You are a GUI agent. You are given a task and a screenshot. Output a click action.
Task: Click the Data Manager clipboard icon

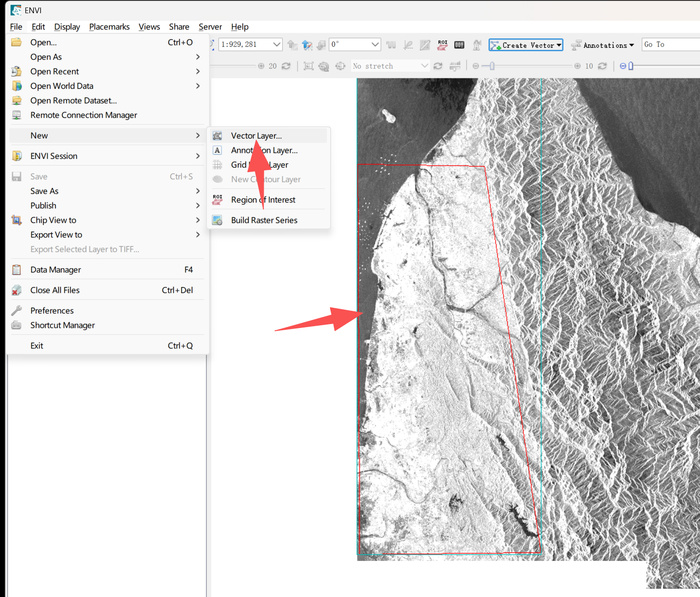(x=17, y=269)
